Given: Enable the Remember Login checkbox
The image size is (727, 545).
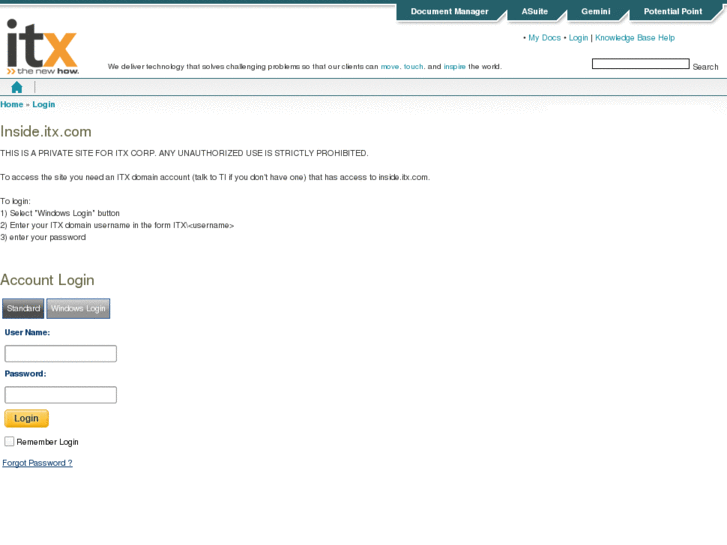Looking at the screenshot, I should (9, 441).
